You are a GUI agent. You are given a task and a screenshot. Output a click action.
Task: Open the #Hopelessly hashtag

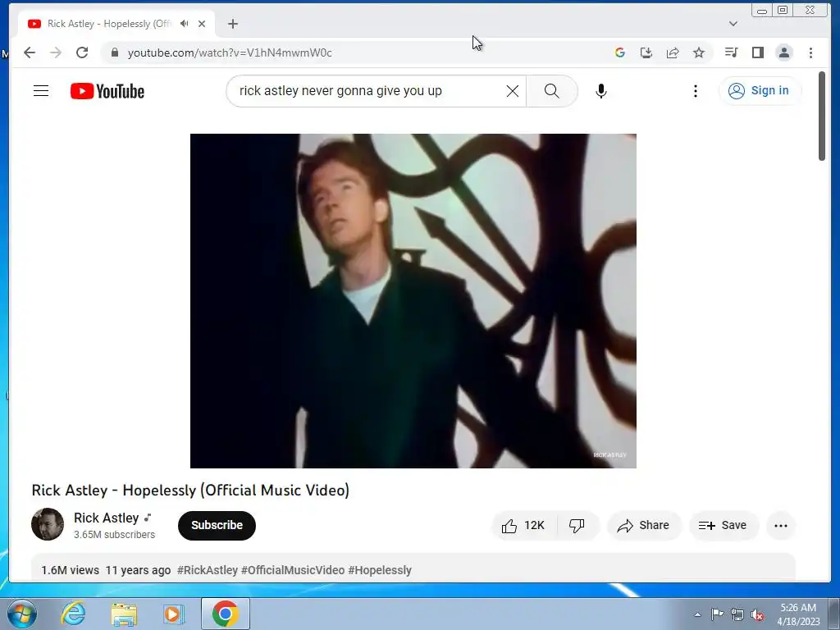(380, 570)
